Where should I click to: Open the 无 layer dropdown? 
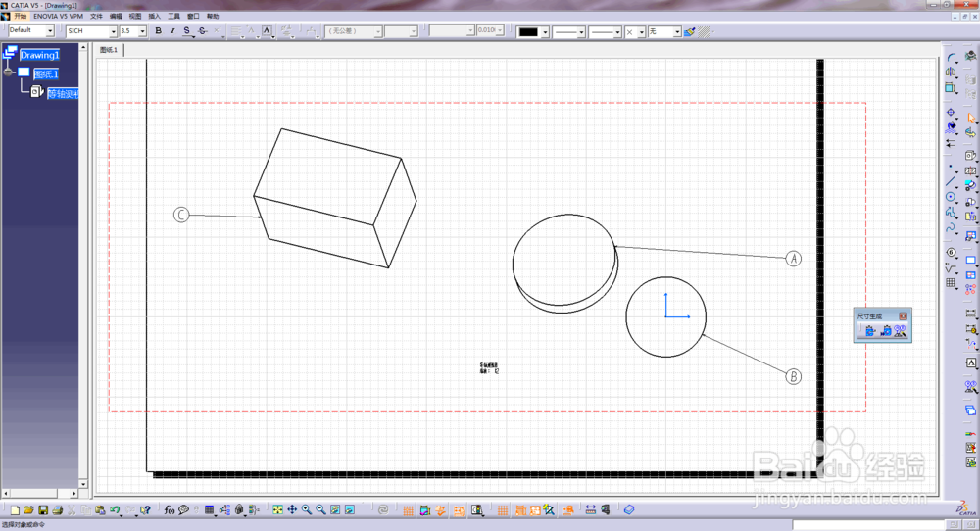click(x=677, y=32)
